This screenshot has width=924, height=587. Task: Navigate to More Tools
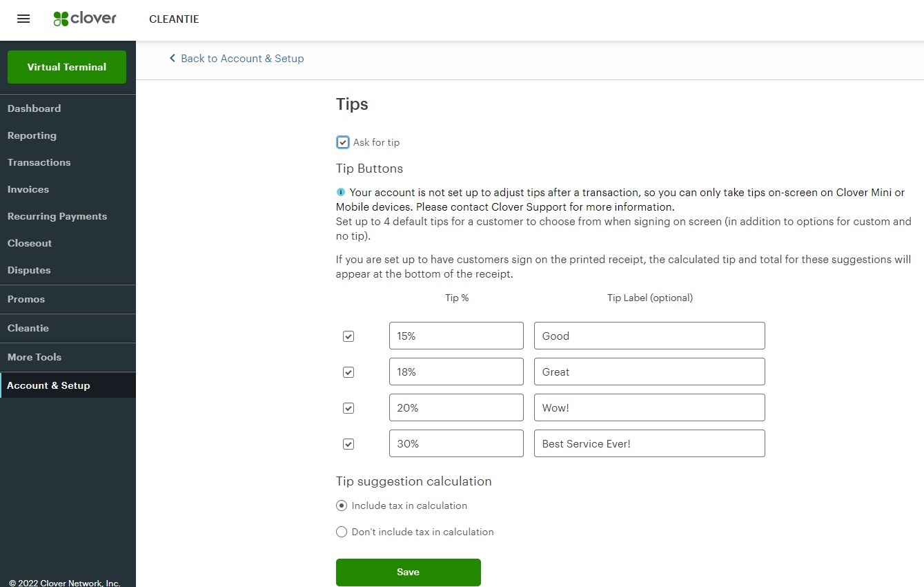coord(34,357)
